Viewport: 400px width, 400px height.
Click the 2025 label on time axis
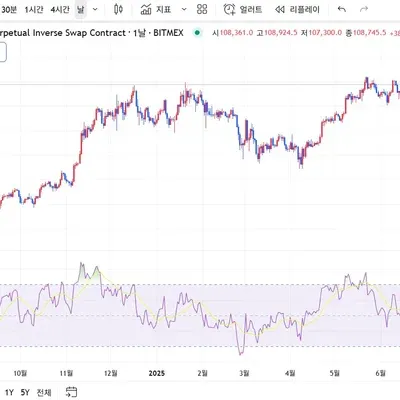[156, 373]
